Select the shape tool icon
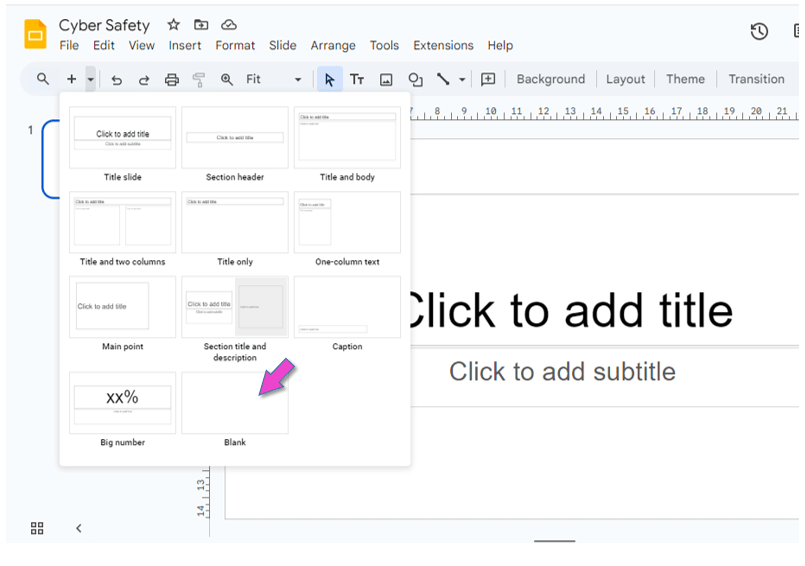 coord(415,80)
